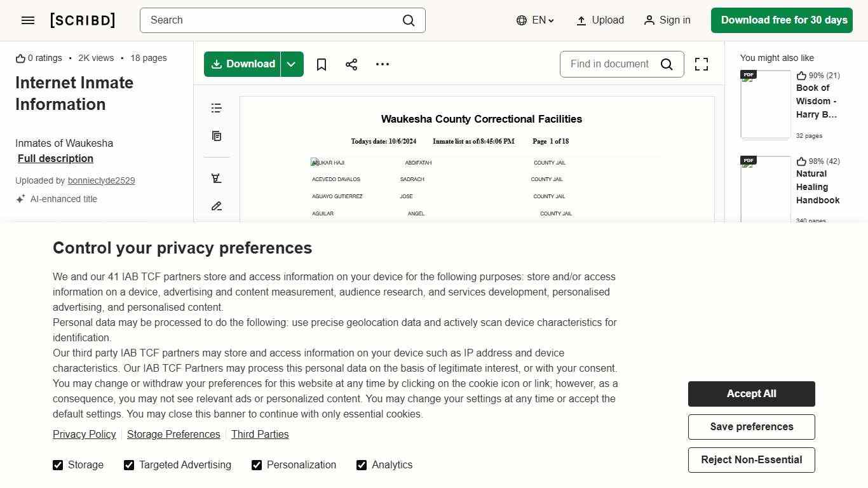The width and height of the screenshot is (868, 488).
Task: Expand the Download options dropdown arrow
Action: pos(292,64)
